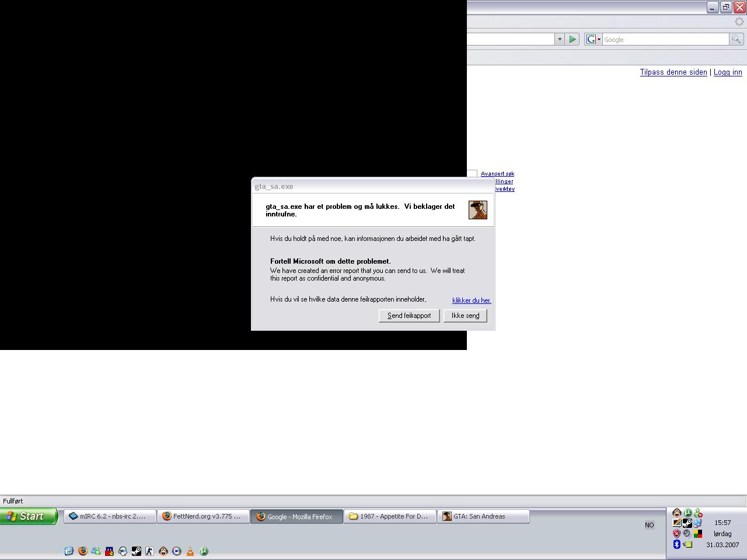The image size is (747, 560).
Task: Open 'klikker du her' link in error dialog
Action: coord(472,300)
